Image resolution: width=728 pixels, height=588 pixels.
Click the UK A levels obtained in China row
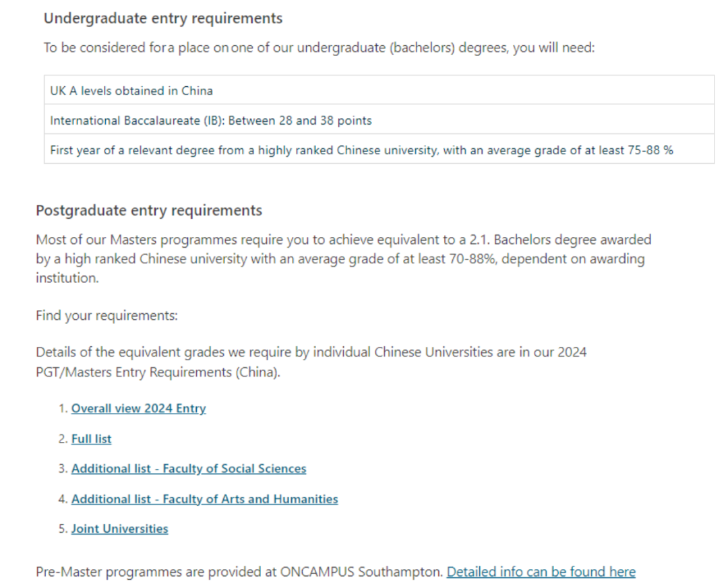tap(380, 90)
